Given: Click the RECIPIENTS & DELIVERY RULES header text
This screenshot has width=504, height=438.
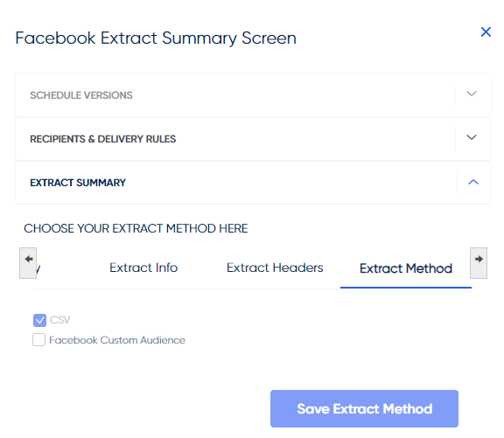Looking at the screenshot, I should pyautogui.click(x=103, y=139).
